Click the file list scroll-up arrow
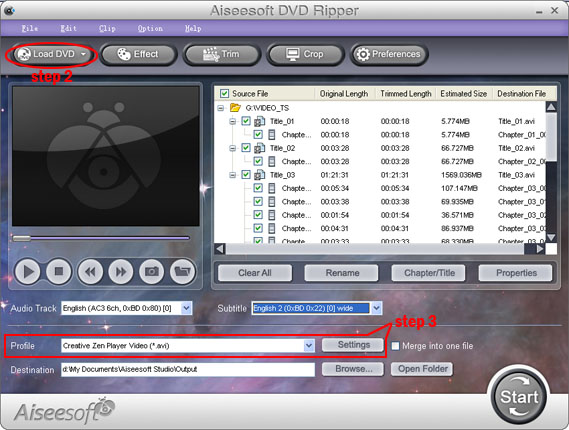The width and height of the screenshot is (569, 430). [551, 107]
